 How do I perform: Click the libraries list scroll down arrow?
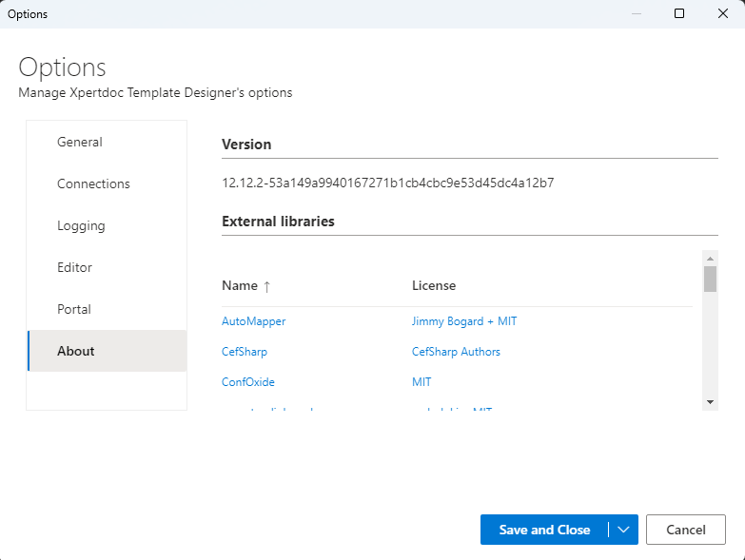tap(711, 402)
